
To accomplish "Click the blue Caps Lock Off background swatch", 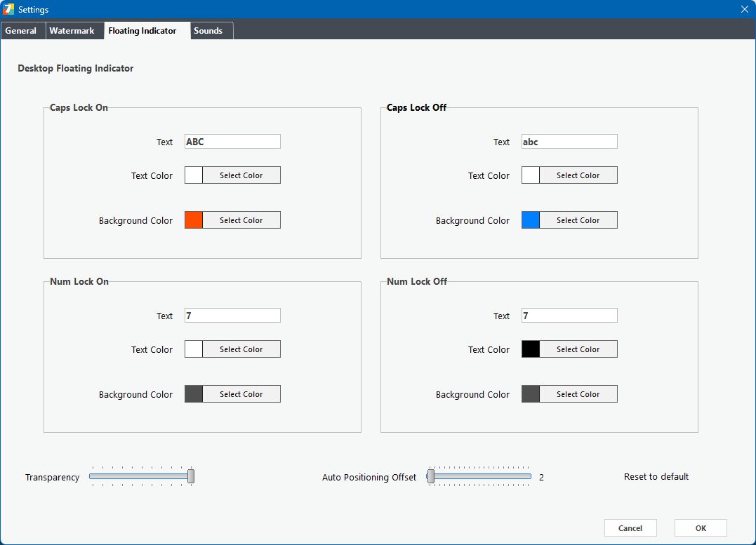I will coord(531,220).
